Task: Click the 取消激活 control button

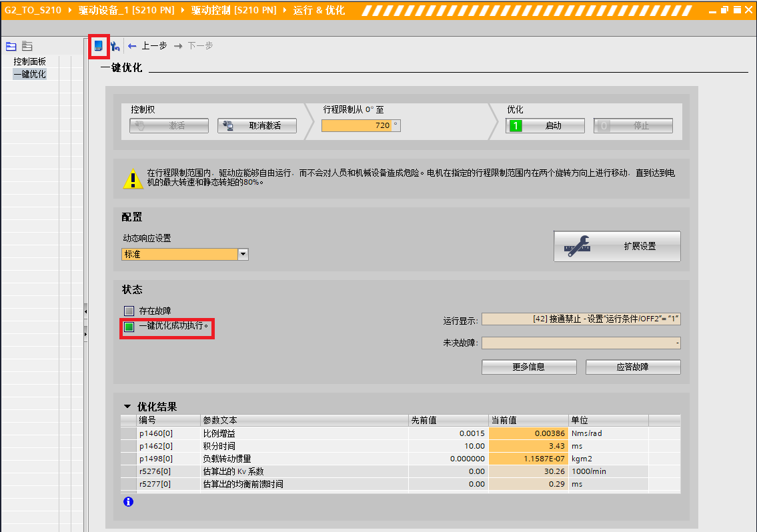Action: pyautogui.click(x=257, y=125)
